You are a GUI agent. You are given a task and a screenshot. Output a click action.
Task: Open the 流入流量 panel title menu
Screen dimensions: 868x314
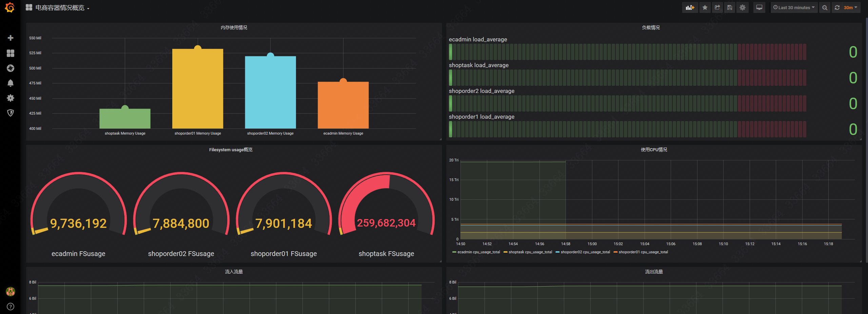(234, 272)
